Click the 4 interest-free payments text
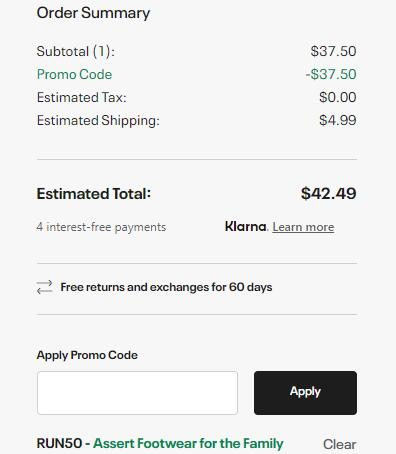This screenshot has width=396, height=454. [101, 227]
